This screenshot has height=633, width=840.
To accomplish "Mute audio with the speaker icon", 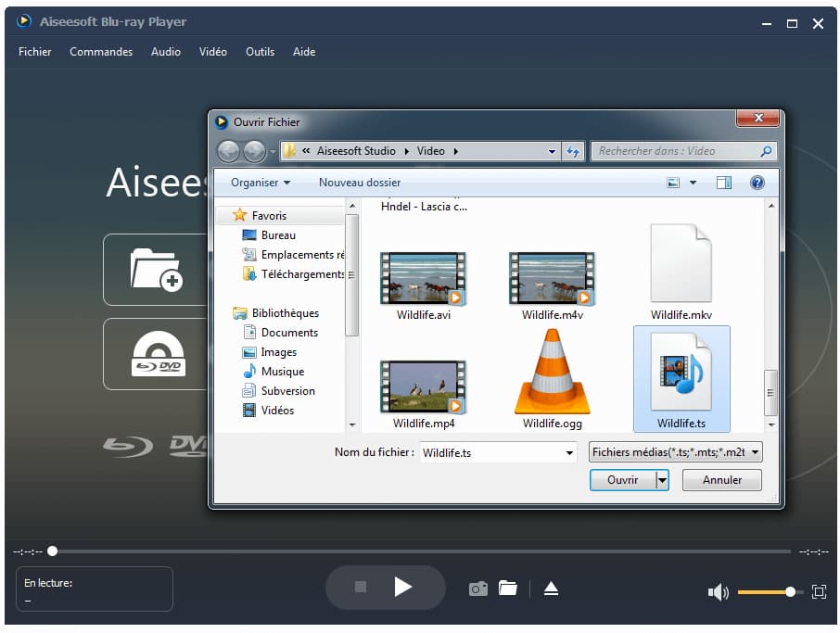I will [x=718, y=592].
